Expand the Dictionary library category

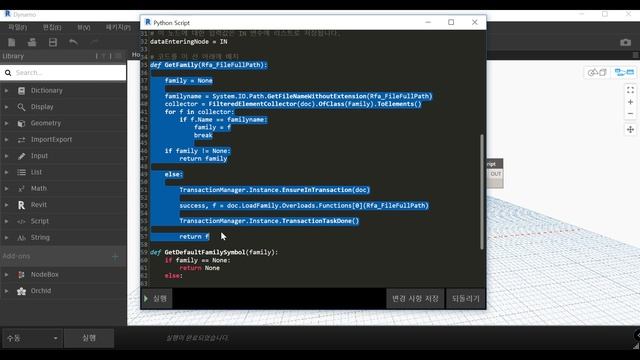click(x=6, y=91)
